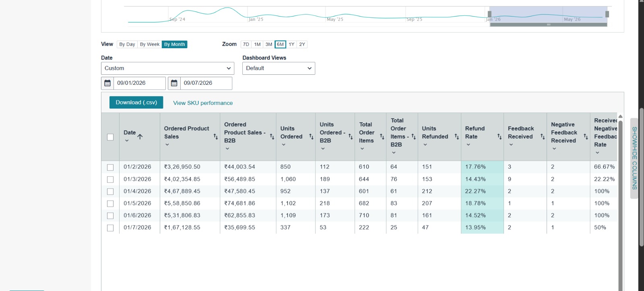Click the start date field 09/01/2026

(139, 83)
